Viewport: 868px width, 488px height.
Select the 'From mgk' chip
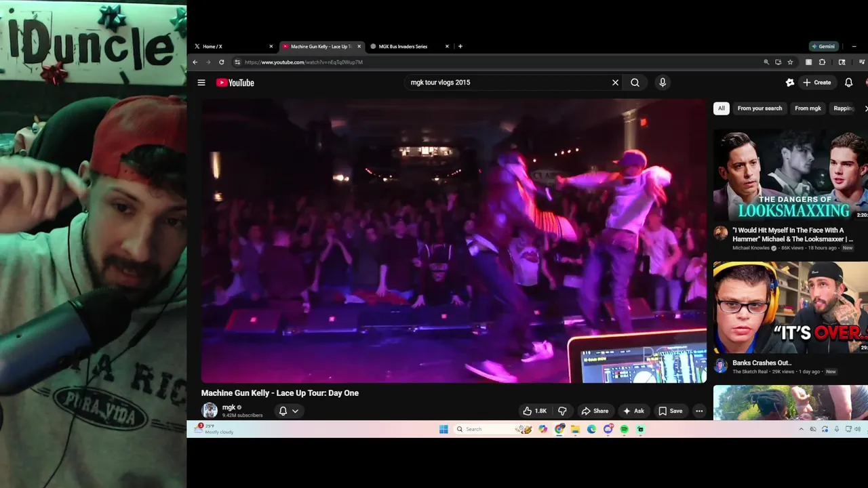coord(808,108)
